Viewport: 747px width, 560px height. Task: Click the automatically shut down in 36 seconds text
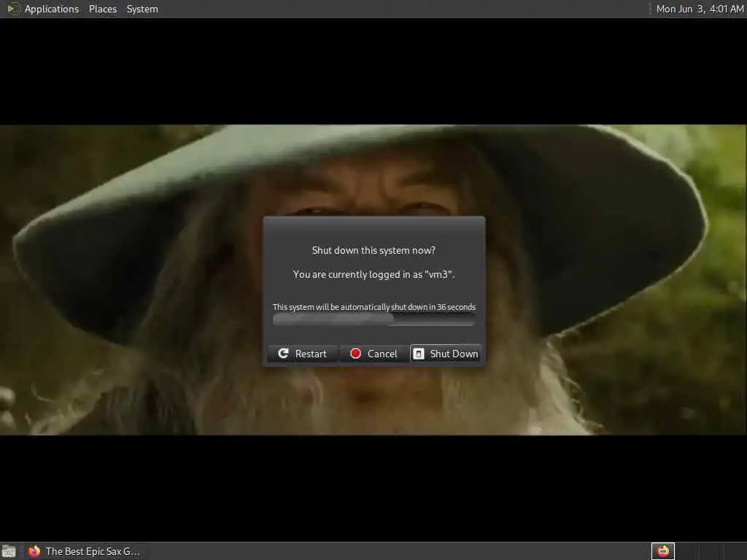tap(374, 307)
